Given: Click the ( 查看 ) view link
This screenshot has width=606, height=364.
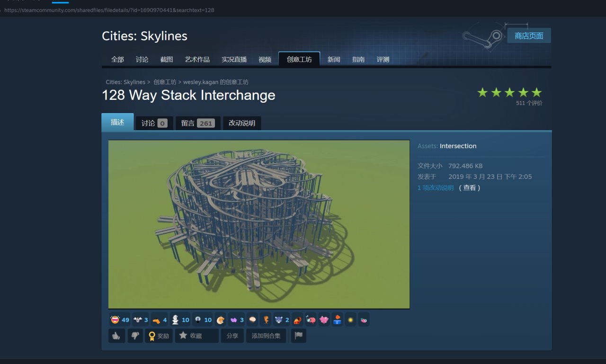Looking at the screenshot, I should click(470, 188).
